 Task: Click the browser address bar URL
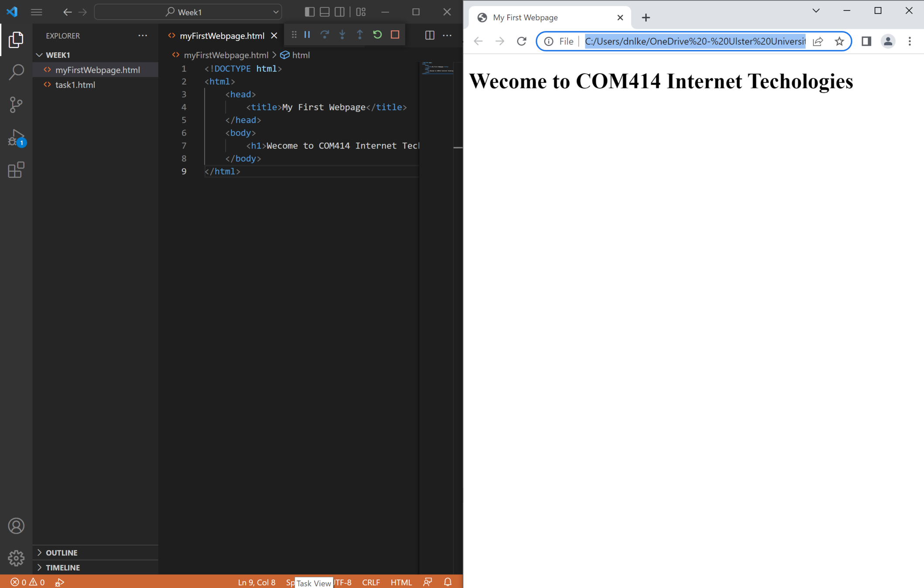coord(695,41)
